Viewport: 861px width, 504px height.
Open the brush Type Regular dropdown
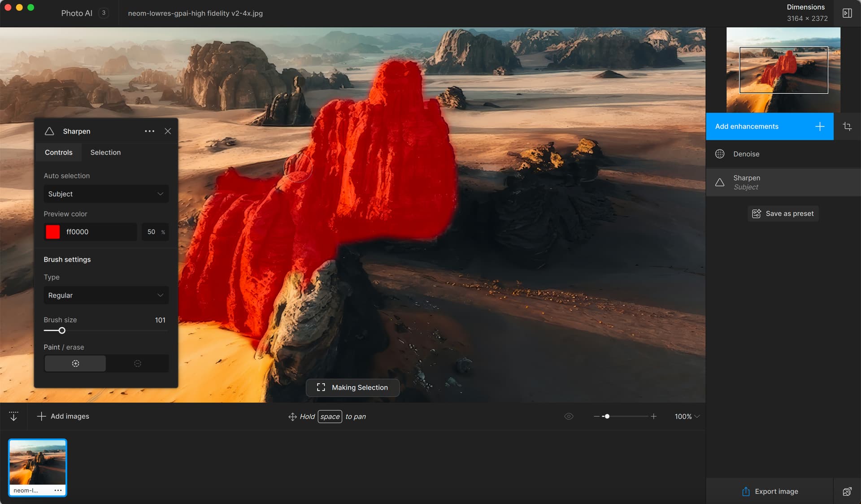(106, 295)
